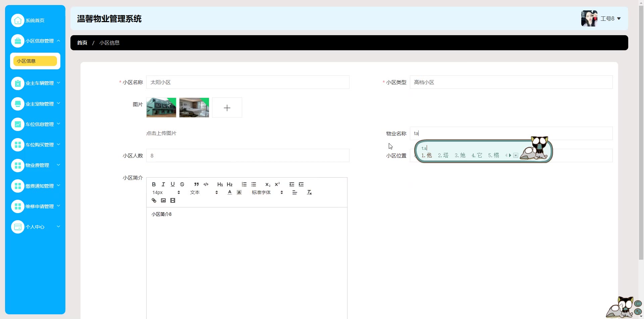Insert a video into editor
644x319 pixels.
coord(173,200)
